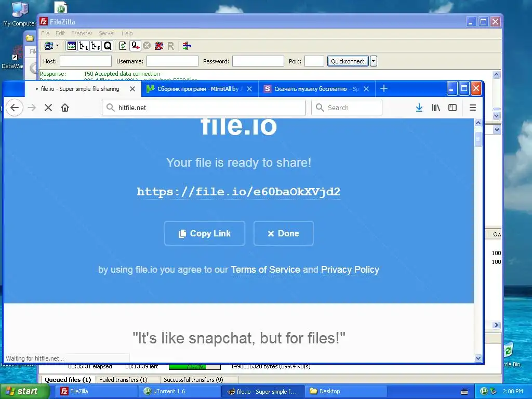Open Help menu in FileZilla
This screenshot has width=532, height=399.
click(x=127, y=33)
